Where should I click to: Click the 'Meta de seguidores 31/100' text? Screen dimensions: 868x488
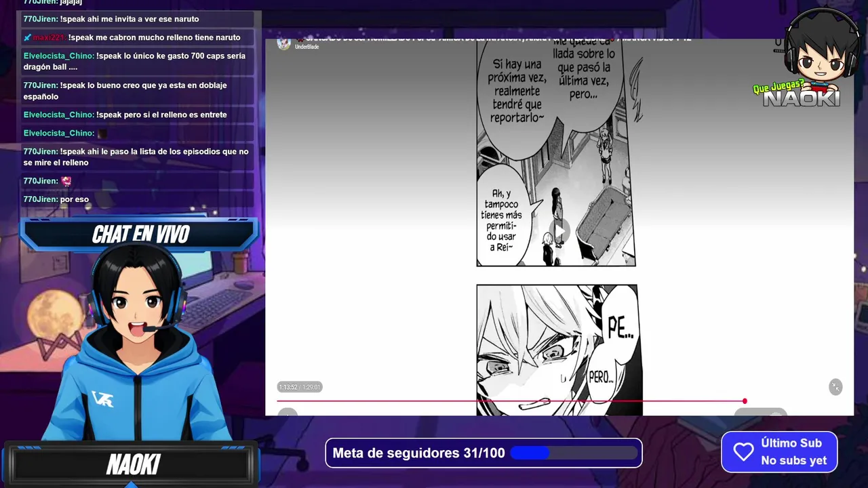tap(418, 453)
